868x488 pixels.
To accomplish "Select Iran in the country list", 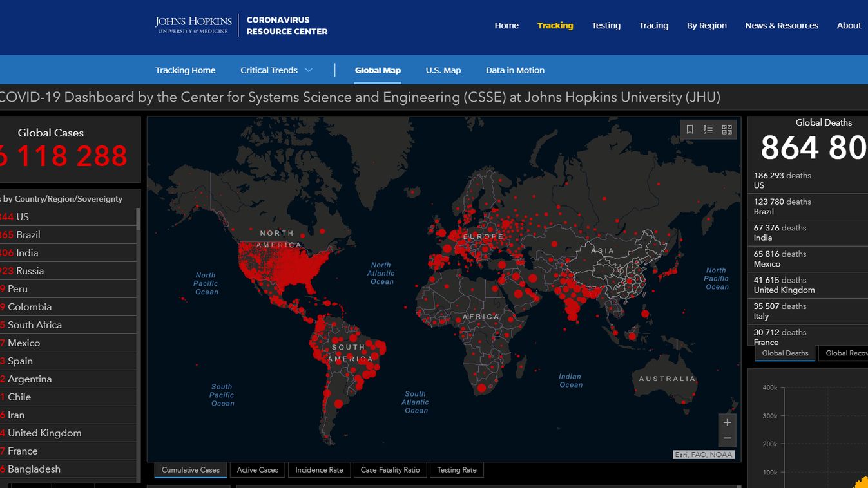I will tap(68, 415).
